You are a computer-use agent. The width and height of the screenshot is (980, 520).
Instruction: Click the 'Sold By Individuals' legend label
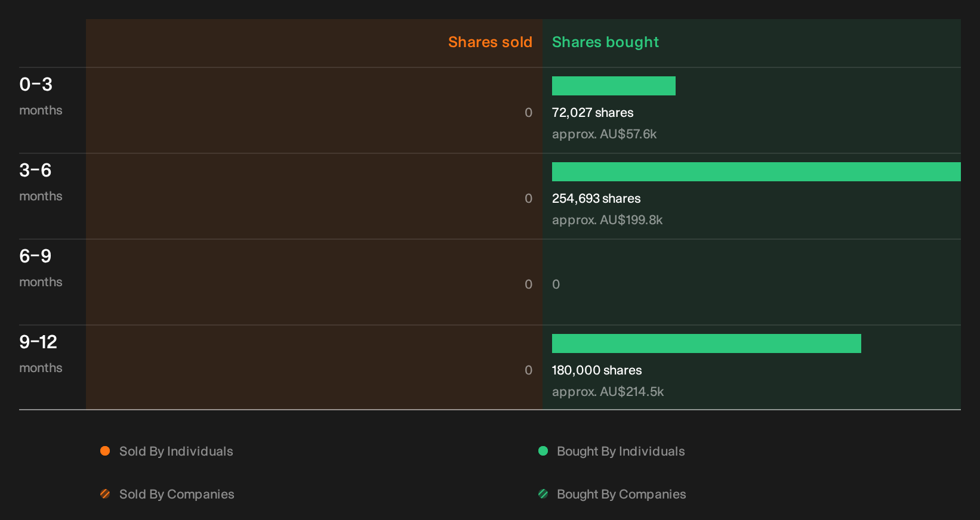click(176, 451)
